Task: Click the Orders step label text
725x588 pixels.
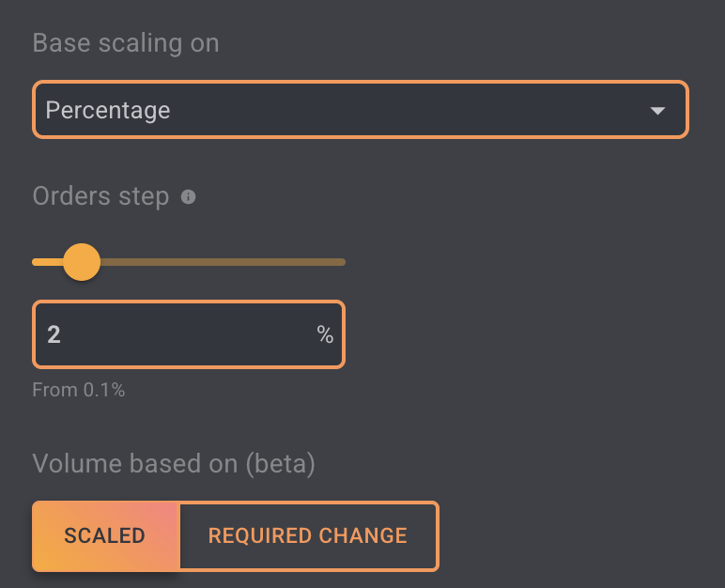Action: (100, 196)
